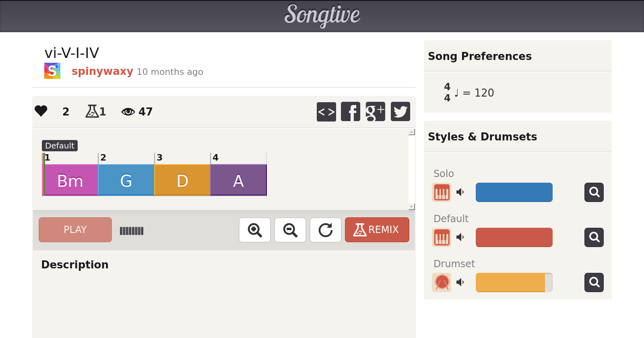Click the embed code icon

(x=326, y=111)
